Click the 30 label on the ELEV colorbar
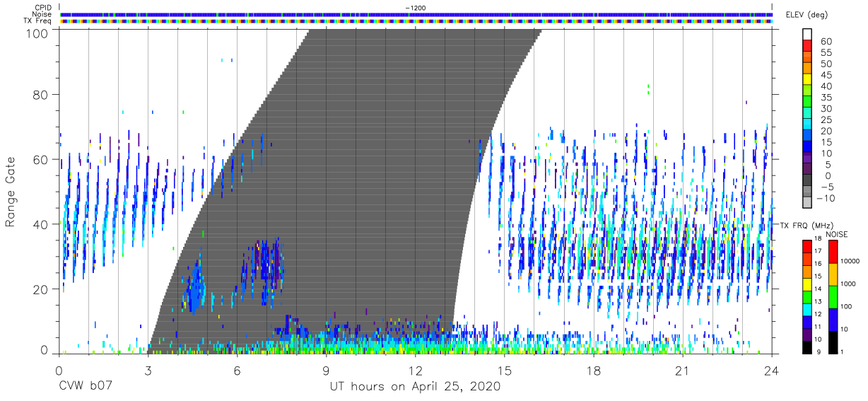Screen dimensions: 868x401 point(826,108)
